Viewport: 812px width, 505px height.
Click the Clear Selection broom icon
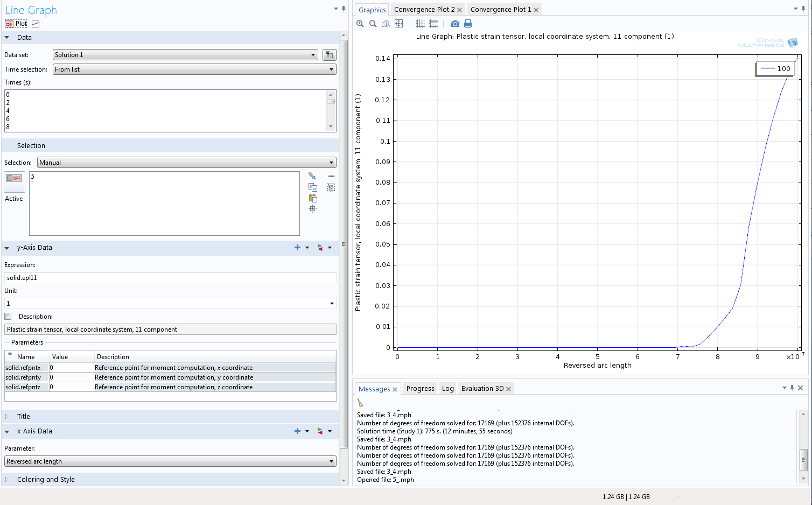click(331, 187)
